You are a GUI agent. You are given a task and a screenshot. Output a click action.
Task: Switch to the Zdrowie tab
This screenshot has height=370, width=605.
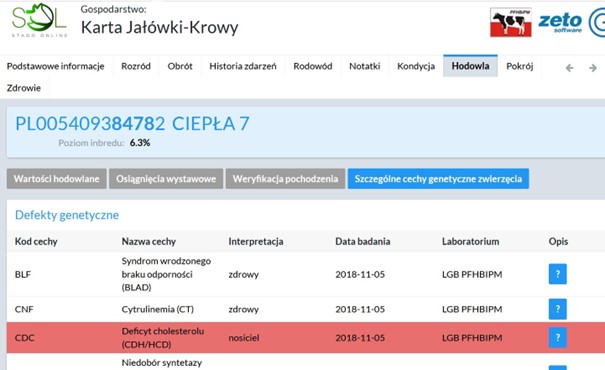point(24,88)
